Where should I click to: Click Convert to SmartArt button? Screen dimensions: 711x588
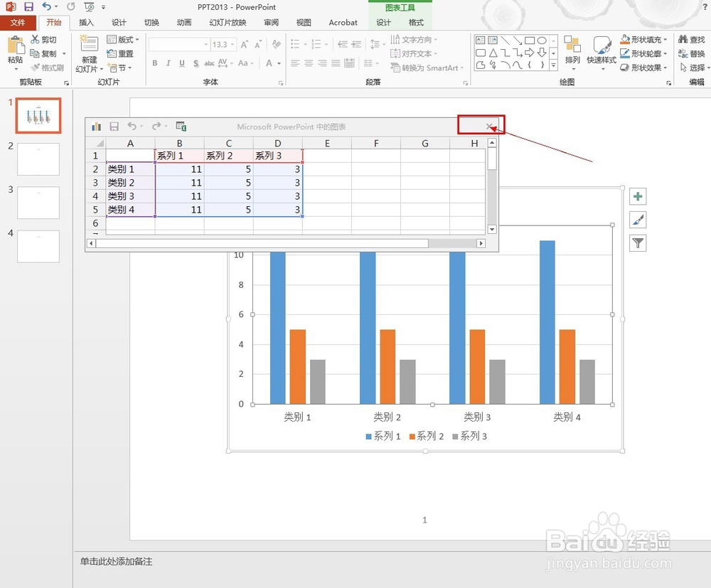click(427, 68)
